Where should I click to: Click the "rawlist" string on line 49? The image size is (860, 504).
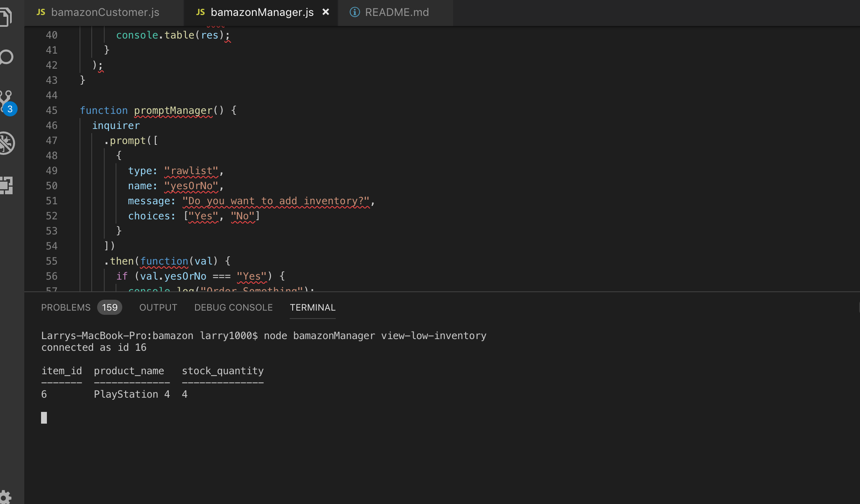(191, 171)
